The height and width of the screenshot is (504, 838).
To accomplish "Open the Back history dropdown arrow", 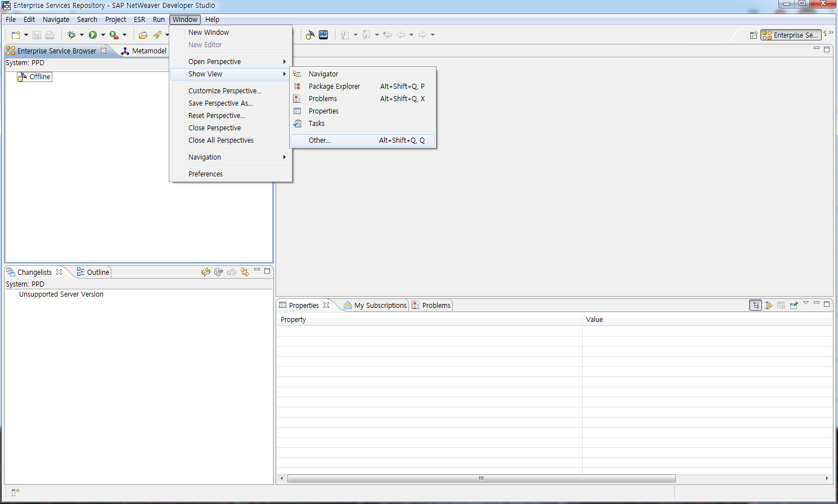I will [411, 35].
